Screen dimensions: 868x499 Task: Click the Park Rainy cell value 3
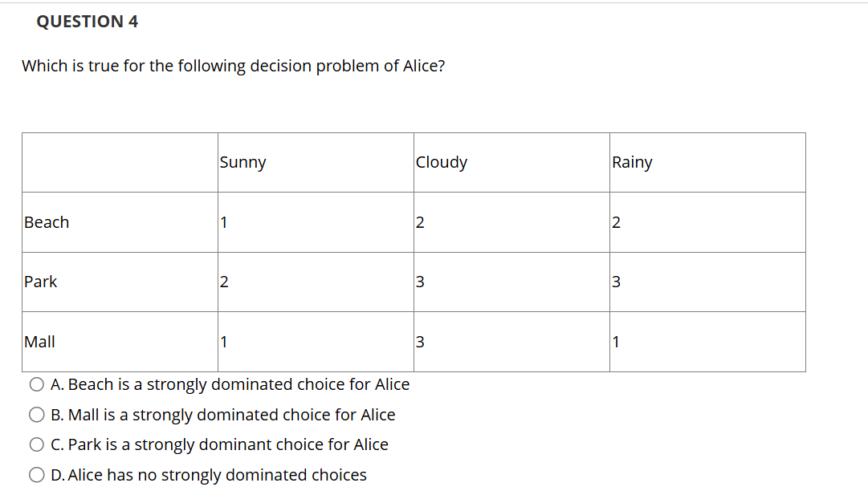point(616,282)
